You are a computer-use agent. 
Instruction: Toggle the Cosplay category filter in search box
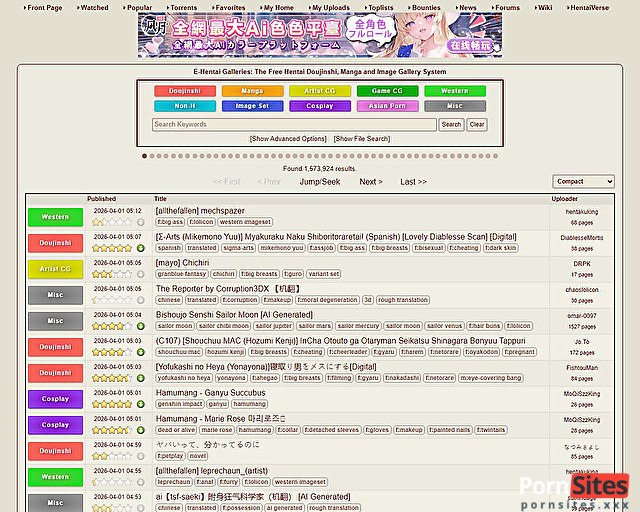tap(320, 106)
